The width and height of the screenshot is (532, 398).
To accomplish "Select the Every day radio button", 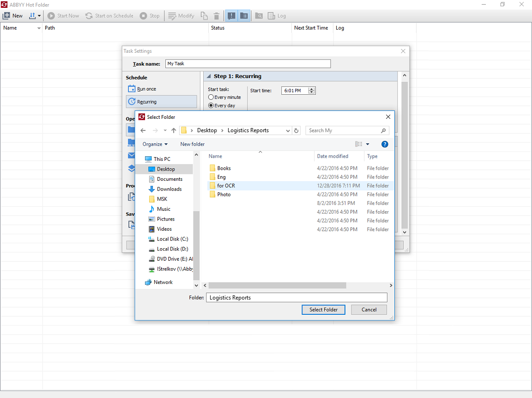I will (x=211, y=106).
